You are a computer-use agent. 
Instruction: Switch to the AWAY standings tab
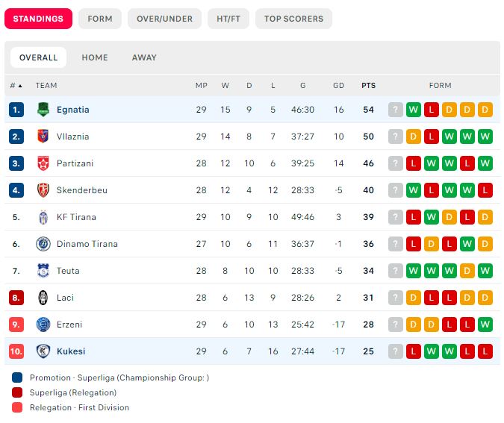pos(144,57)
